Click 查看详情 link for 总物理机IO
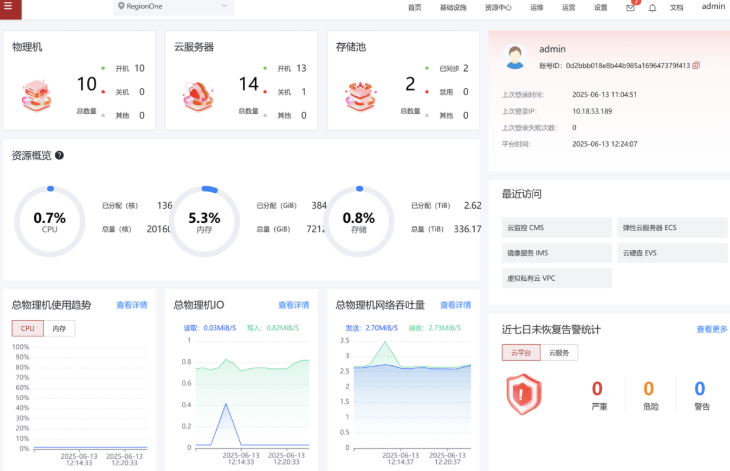 click(x=293, y=305)
